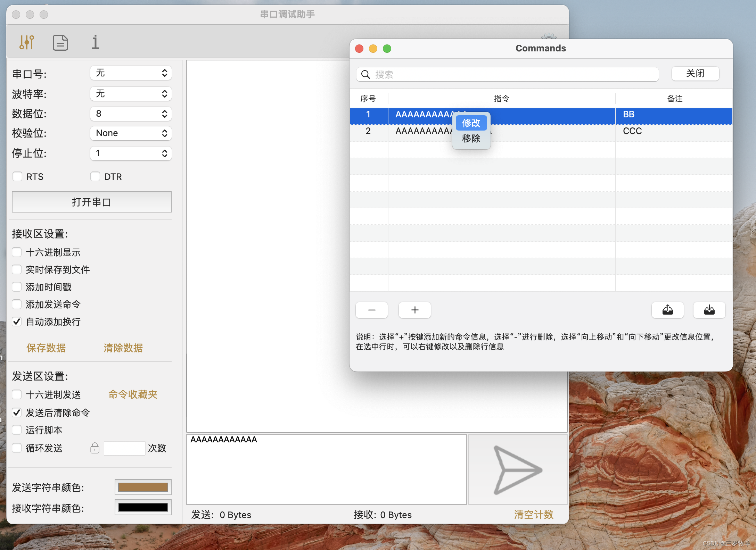This screenshot has height=550, width=756.
Task: Click the 清除数据 link
Action: tap(123, 348)
